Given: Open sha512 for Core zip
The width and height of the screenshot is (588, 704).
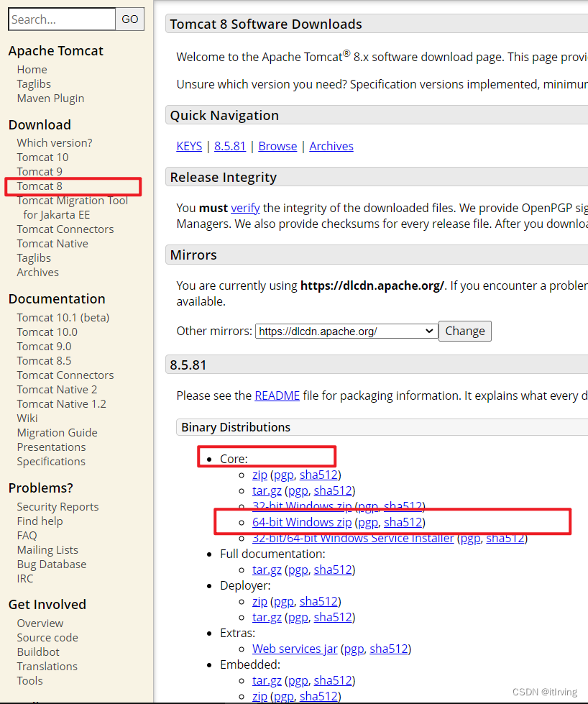Looking at the screenshot, I should (x=318, y=475).
